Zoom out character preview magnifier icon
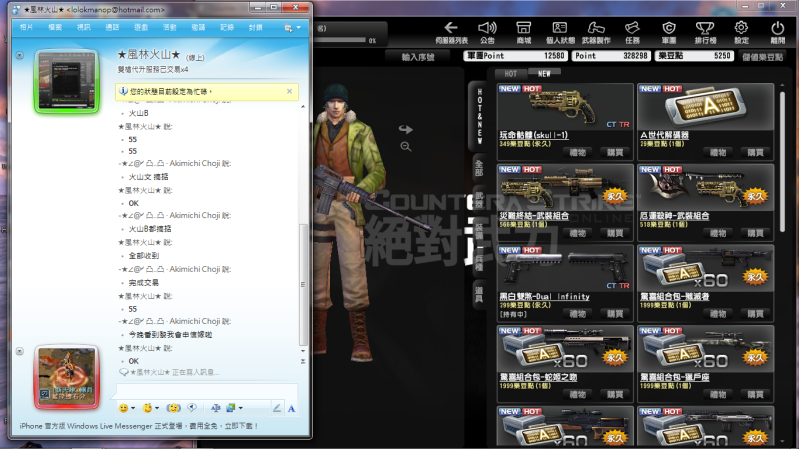The width and height of the screenshot is (799, 449). pyautogui.click(x=406, y=147)
